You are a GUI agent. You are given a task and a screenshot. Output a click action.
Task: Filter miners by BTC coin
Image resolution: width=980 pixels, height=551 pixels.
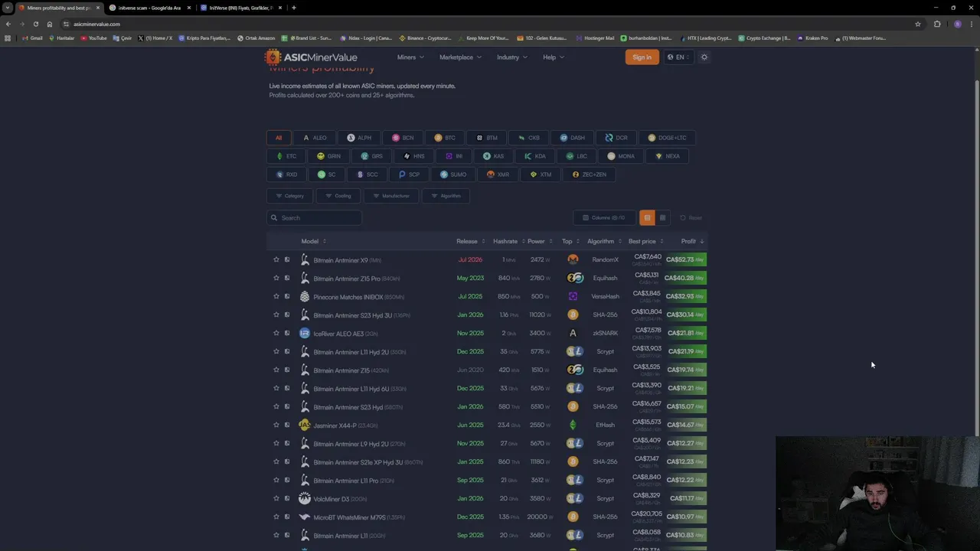tap(445, 138)
